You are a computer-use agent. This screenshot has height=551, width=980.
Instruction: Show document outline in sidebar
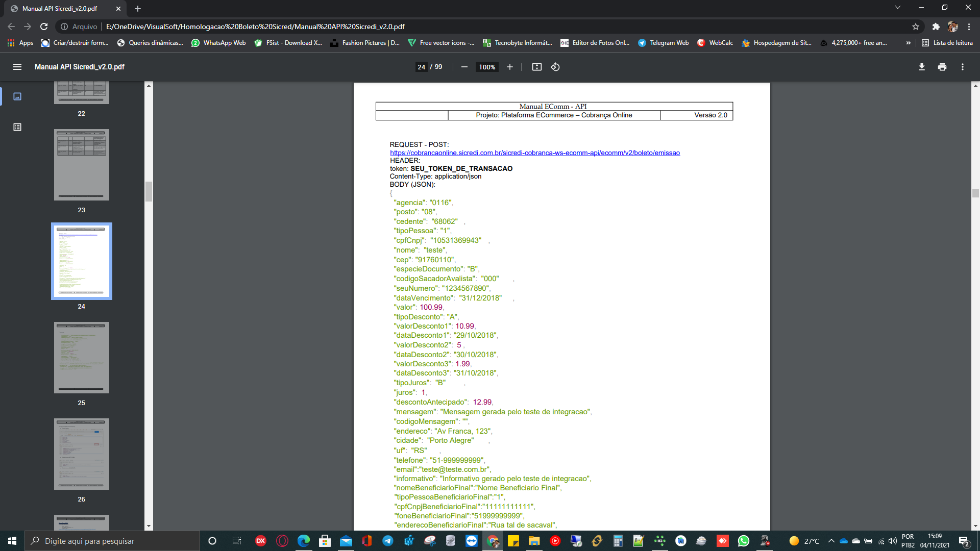(17, 127)
